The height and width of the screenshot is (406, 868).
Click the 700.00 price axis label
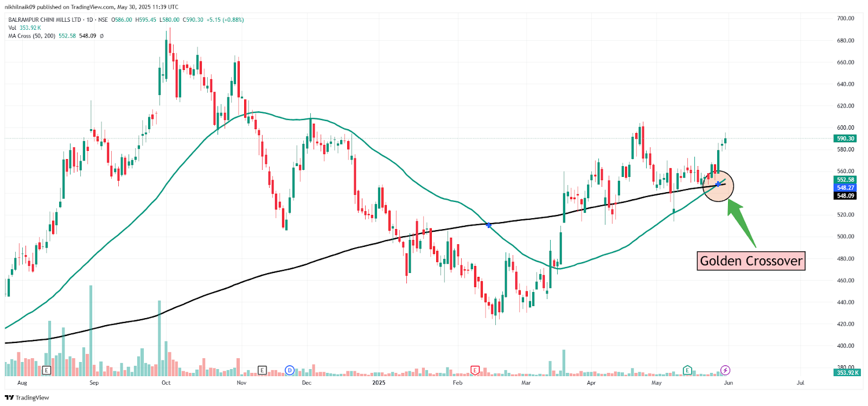coord(845,18)
